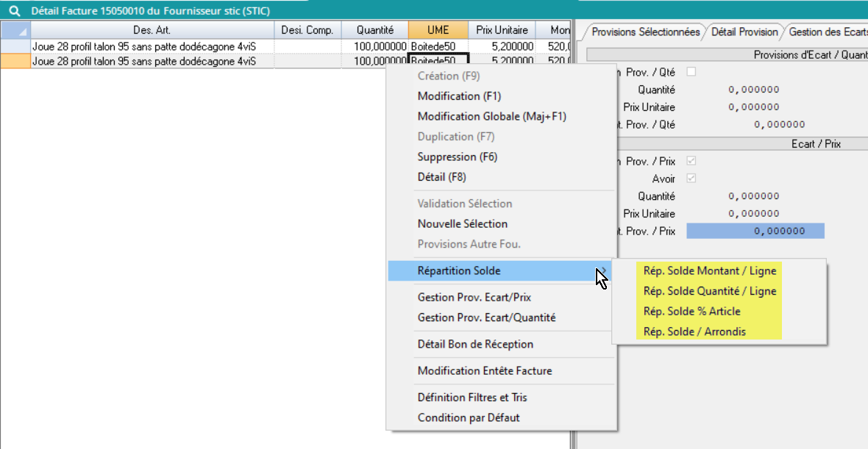Pick Rép. Solde % Article option
Viewport: 868px width, 449px height.
coord(691,312)
